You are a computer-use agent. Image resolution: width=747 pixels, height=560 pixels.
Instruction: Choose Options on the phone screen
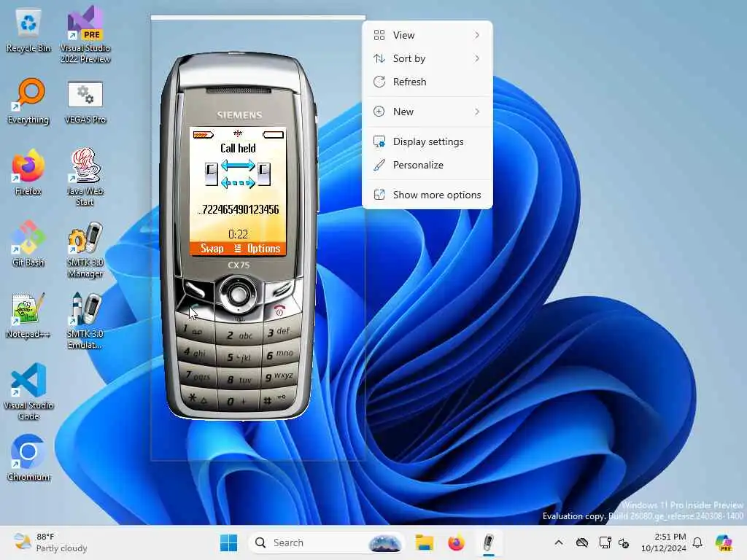tap(263, 249)
